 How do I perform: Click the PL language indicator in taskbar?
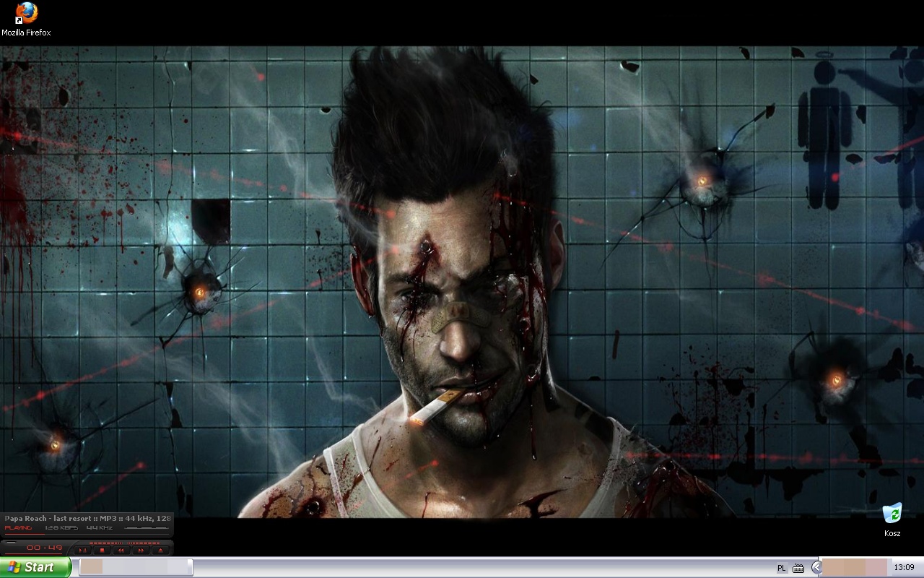pos(782,568)
